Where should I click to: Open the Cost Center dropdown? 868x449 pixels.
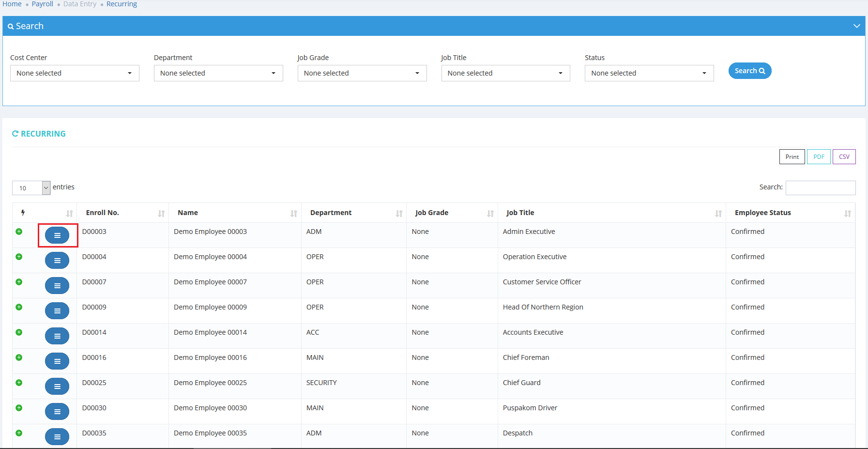(x=75, y=73)
